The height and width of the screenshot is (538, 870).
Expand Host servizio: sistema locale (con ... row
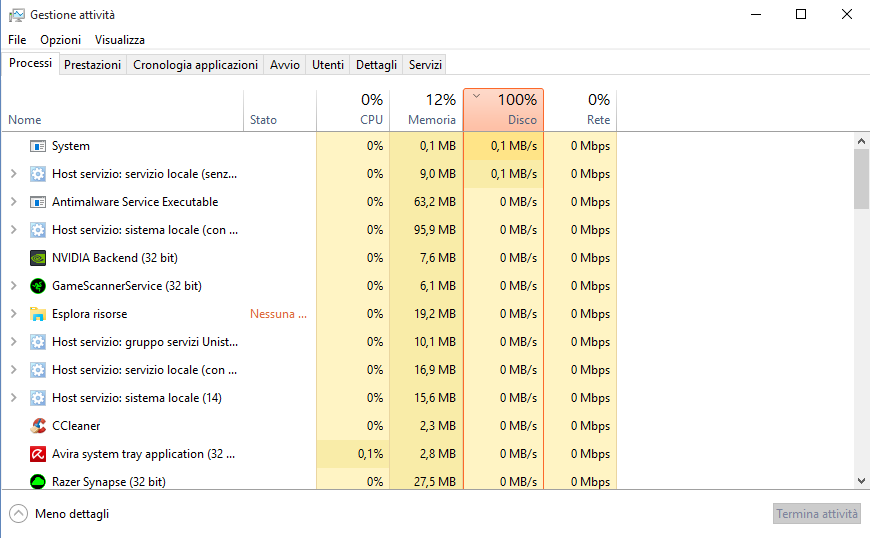(14, 230)
